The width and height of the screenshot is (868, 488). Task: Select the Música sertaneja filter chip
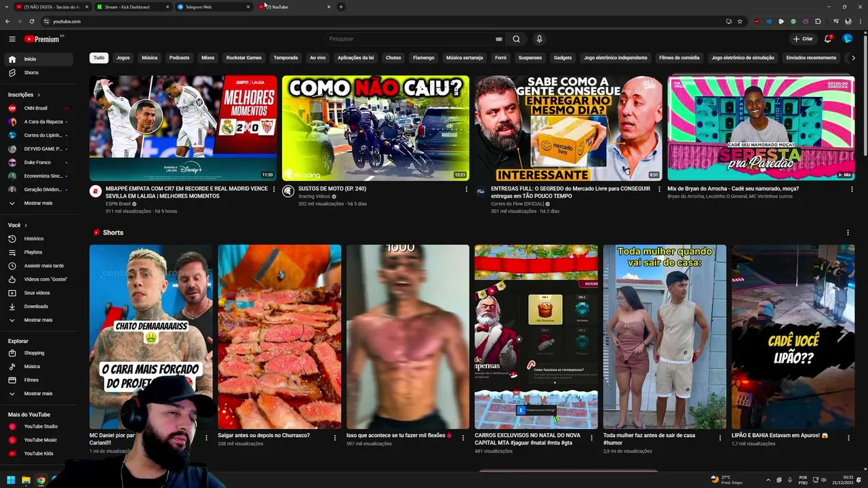click(x=465, y=58)
